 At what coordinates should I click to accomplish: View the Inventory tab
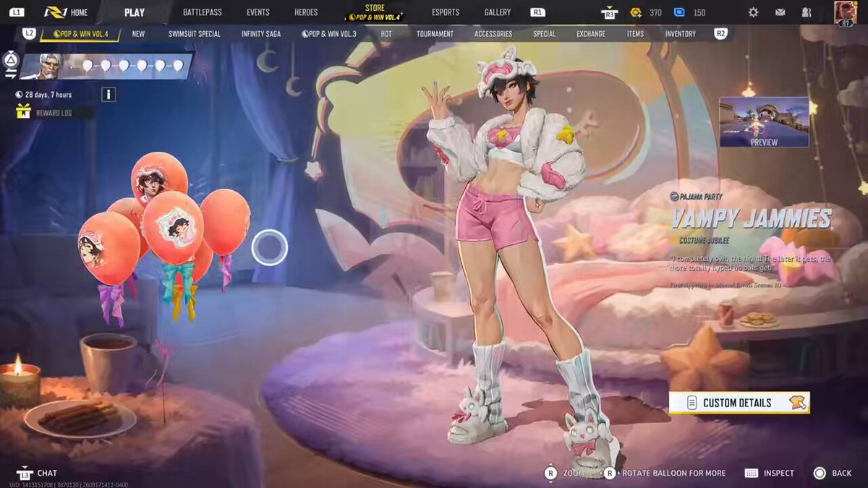click(681, 34)
